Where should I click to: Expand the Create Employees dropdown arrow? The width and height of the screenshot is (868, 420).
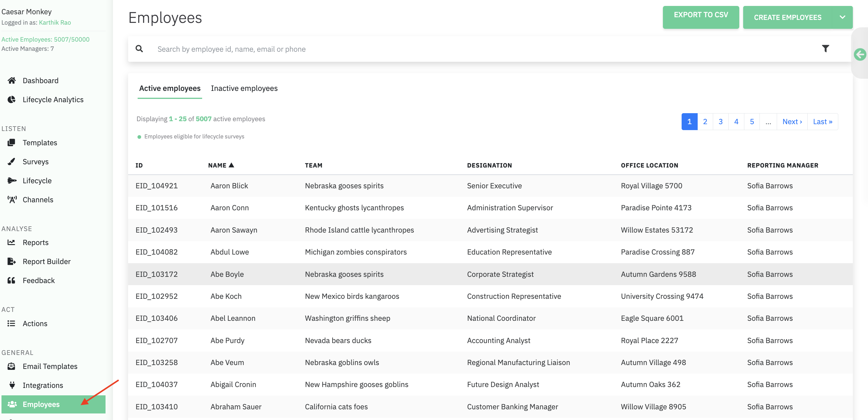(842, 18)
